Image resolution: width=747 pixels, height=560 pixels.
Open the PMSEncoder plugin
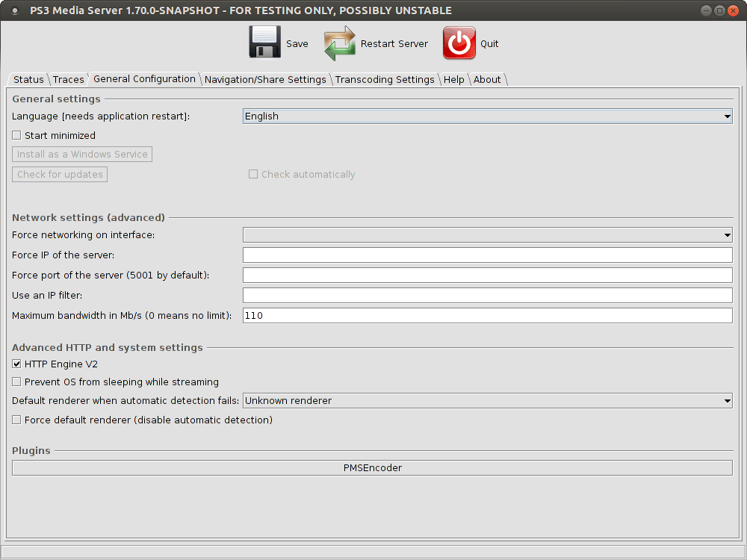(x=371, y=467)
